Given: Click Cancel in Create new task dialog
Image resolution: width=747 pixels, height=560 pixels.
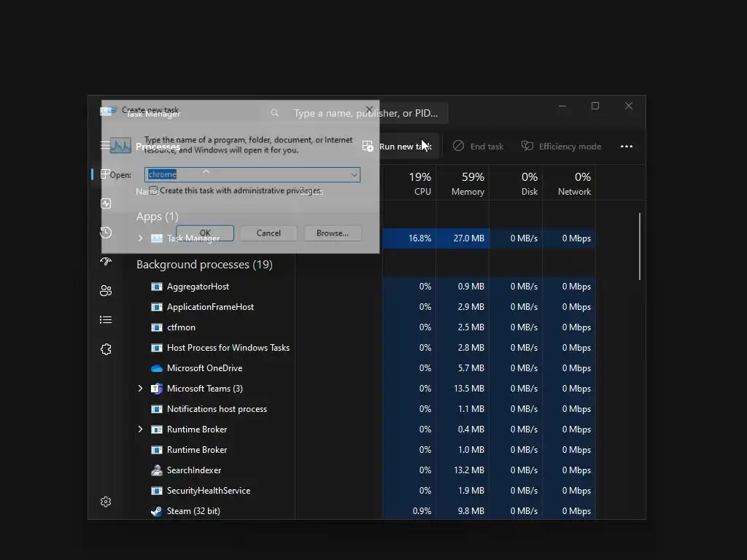Looking at the screenshot, I should [x=268, y=233].
